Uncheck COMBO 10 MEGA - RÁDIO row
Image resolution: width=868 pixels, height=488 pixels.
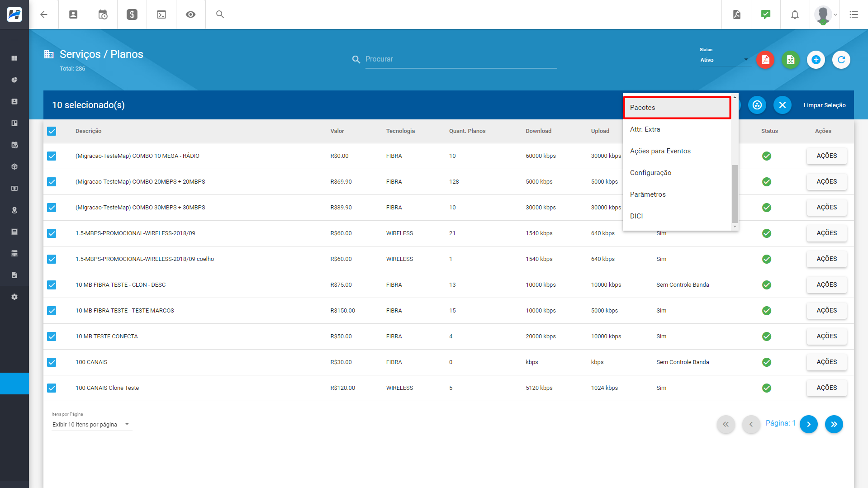pyautogui.click(x=52, y=156)
